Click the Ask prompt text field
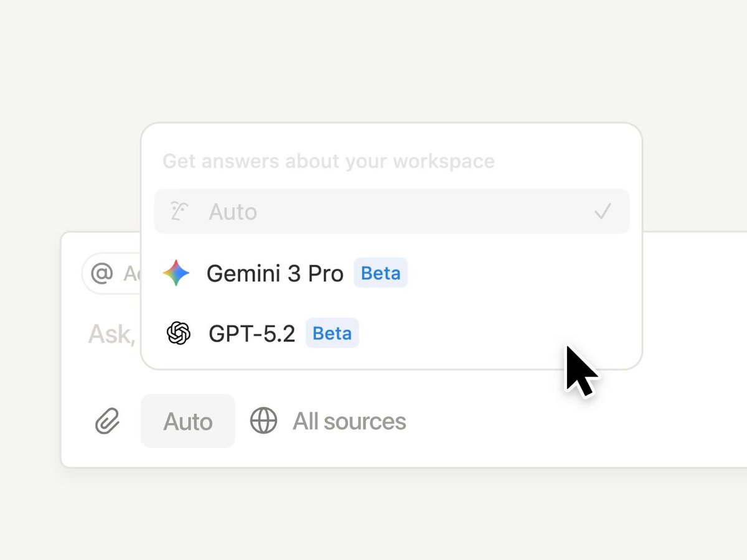Image resolution: width=747 pixels, height=560 pixels. (x=111, y=335)
